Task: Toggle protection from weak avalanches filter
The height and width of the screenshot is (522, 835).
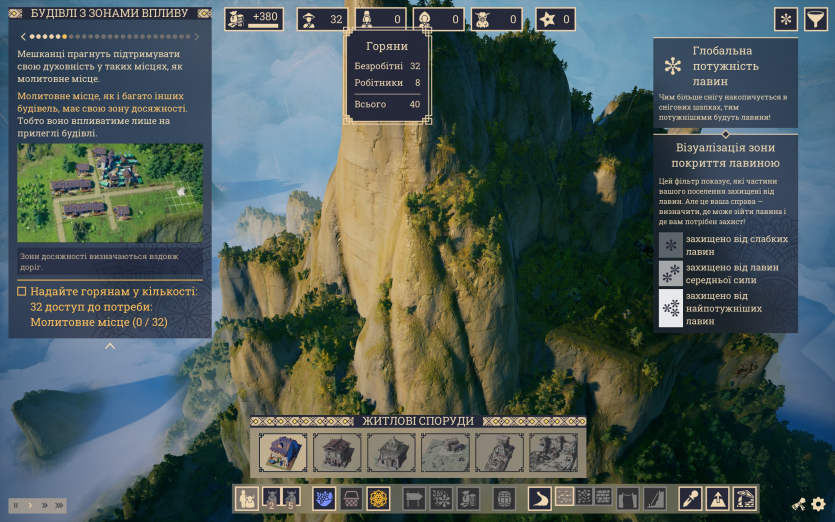Action: pyautogui.click(x=671, y=246)
